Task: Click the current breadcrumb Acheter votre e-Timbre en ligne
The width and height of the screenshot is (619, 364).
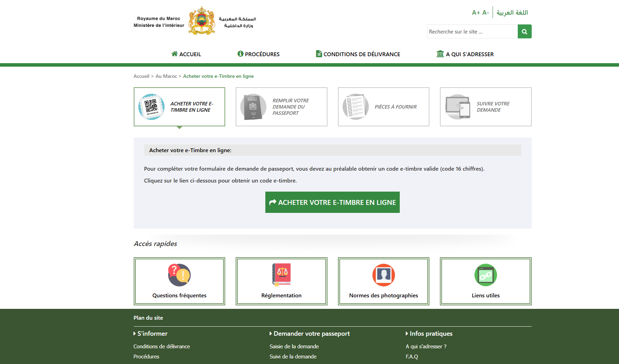Action: 218,76
